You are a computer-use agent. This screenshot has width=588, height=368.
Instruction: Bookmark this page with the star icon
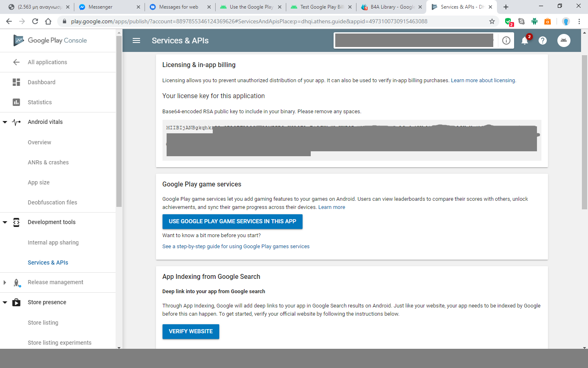(492, 21)
